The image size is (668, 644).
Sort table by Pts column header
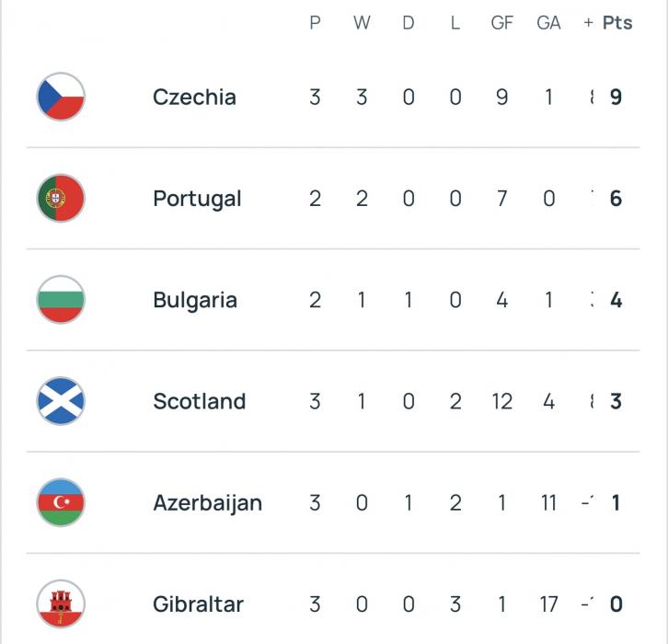(x=617, y=23)
